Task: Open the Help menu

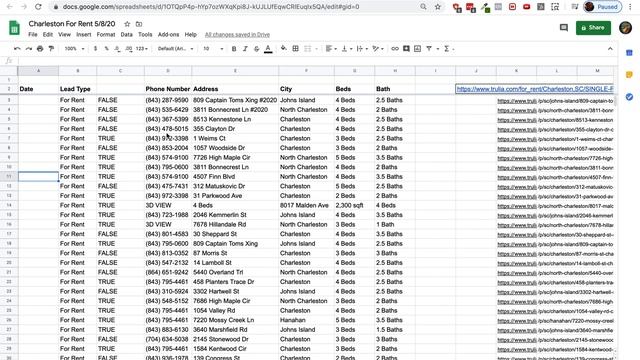Action: pos(191,35)
